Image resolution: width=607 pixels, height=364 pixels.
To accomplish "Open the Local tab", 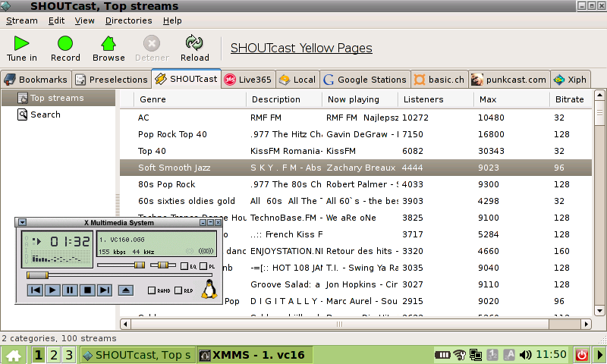I will pos(297,80).
